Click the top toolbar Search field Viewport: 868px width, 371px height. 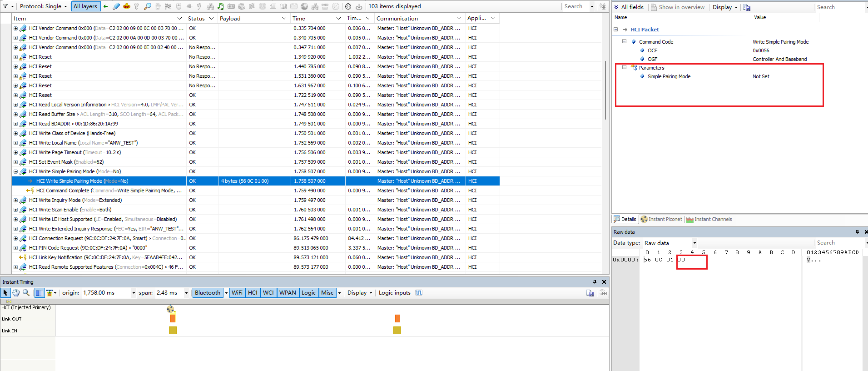(575, 6)
